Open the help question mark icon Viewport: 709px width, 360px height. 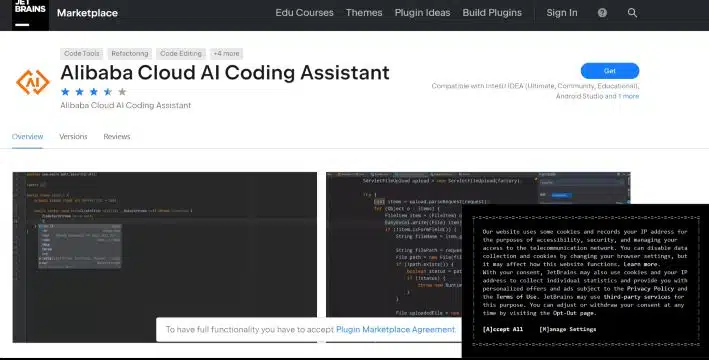pyautogui.click(x=602, y=13)
